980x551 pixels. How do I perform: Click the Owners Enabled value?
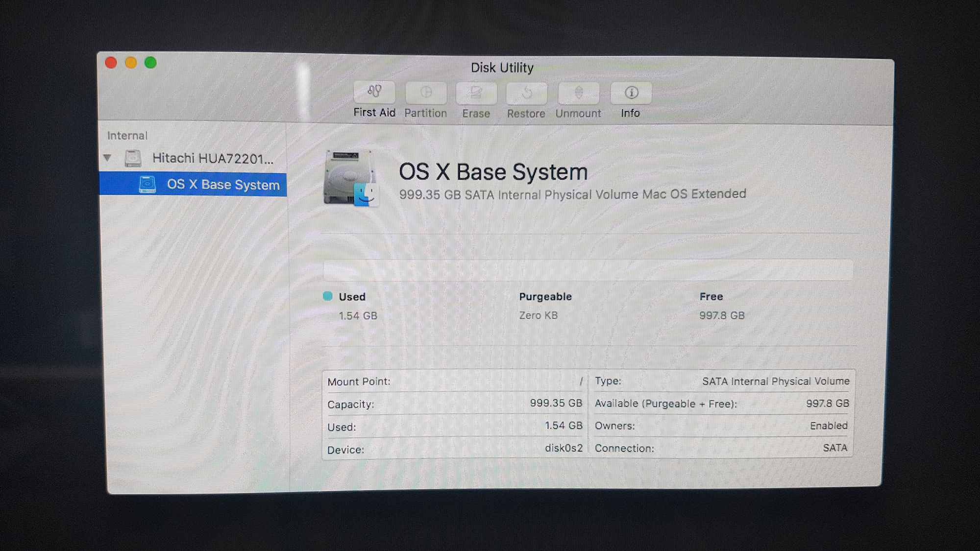829,426
